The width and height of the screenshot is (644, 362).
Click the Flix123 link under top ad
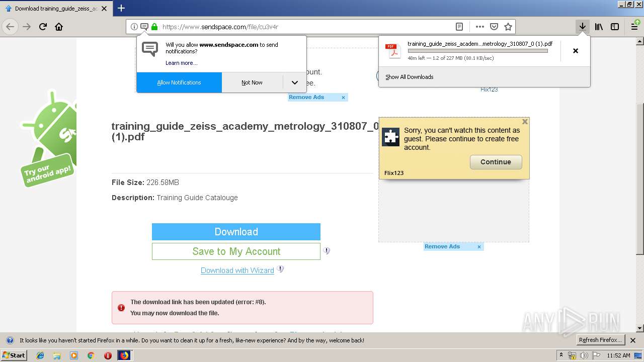point(489,89)
